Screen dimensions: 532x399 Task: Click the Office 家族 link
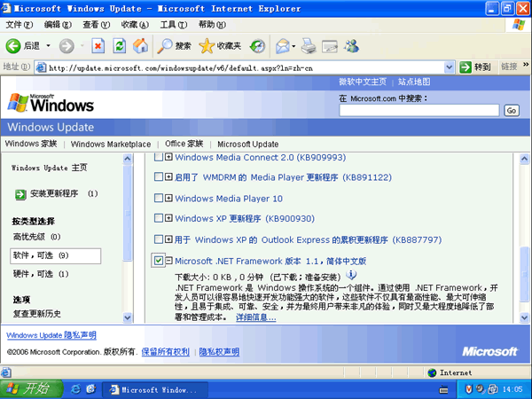pyautogui.click(x=184, y=144)
